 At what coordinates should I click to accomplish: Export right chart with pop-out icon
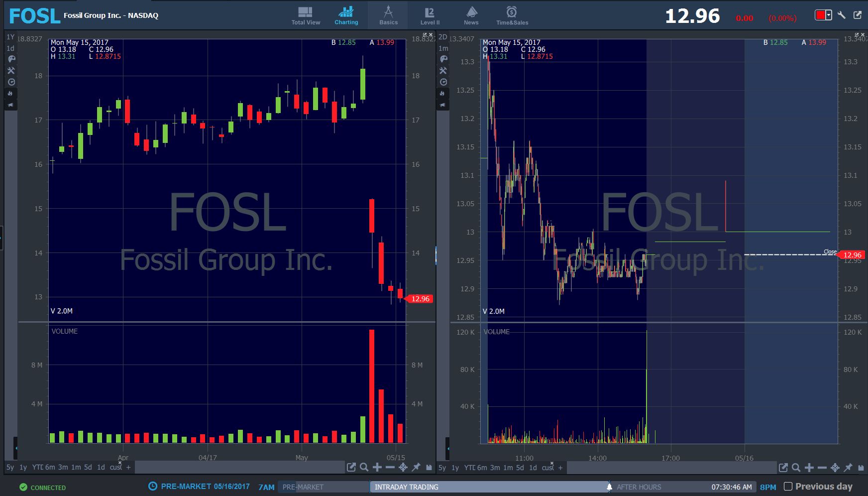coord(783,467)
